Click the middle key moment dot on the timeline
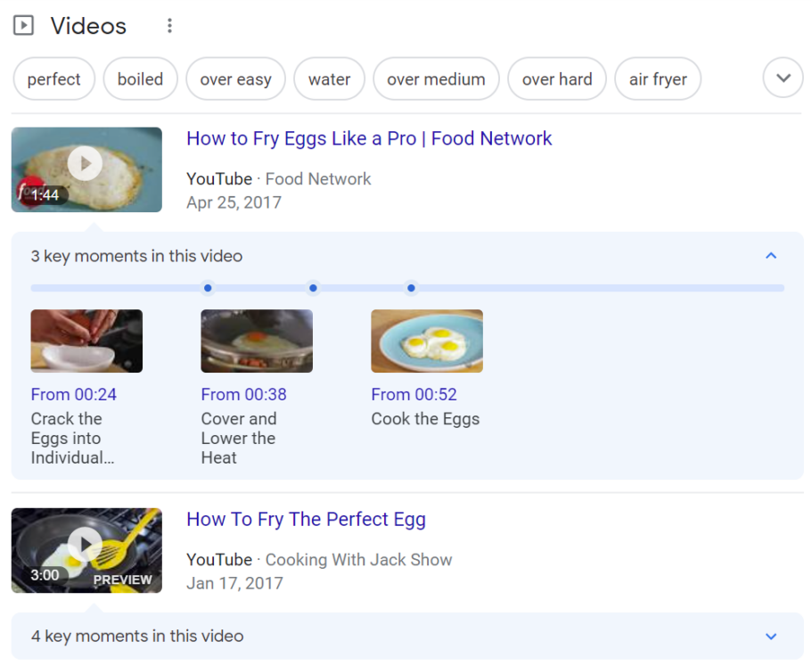Image resolution: width=812 pixels, height=666 pixels. 313,287
